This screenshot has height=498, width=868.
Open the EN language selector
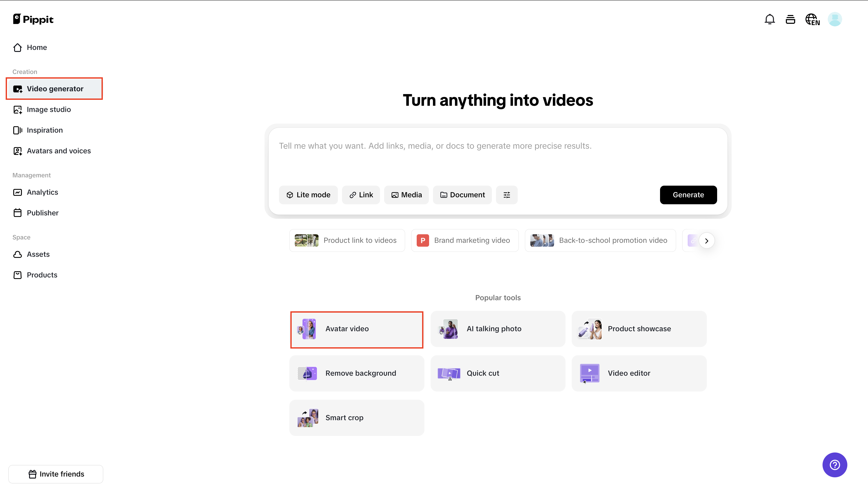point(813,19)
